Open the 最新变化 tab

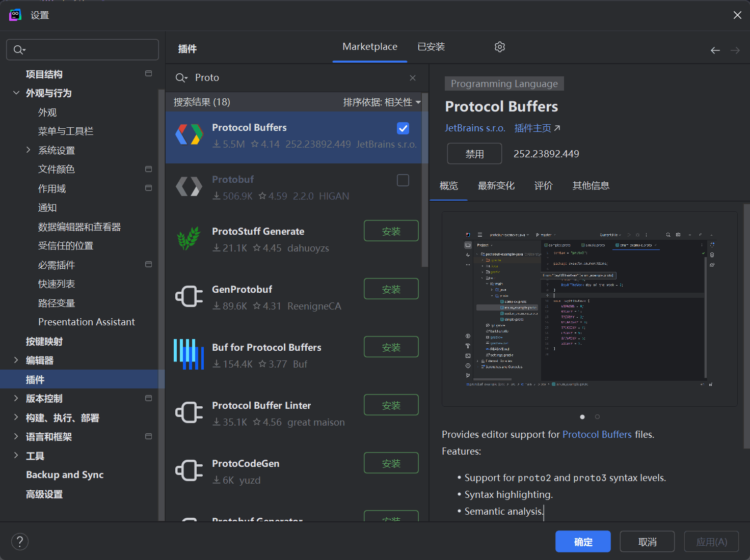[496, 186]
